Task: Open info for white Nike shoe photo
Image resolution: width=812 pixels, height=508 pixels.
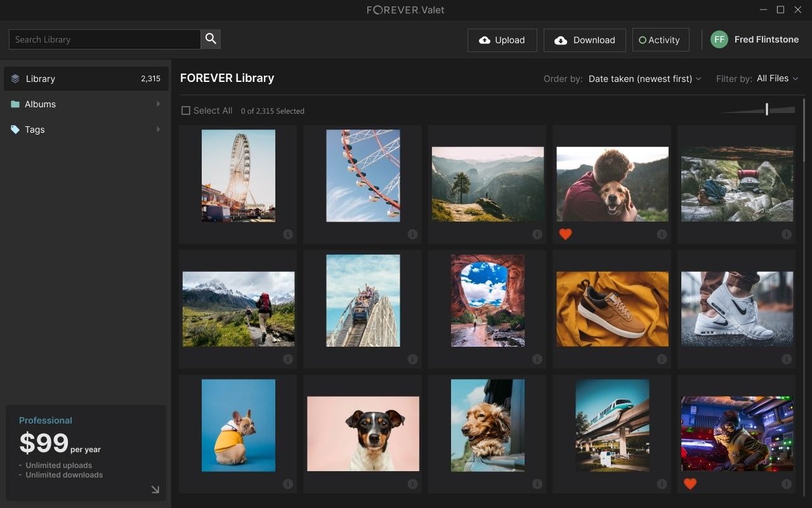Action: 787,359
